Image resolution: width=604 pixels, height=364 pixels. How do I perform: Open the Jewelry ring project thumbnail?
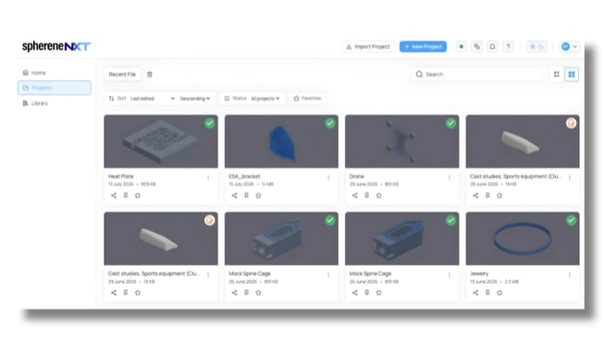pyautogui.click(x=523, y=238)
